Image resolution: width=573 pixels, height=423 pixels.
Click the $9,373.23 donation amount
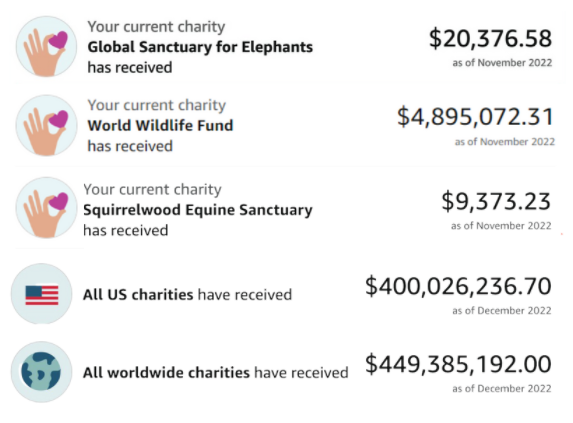496,201
